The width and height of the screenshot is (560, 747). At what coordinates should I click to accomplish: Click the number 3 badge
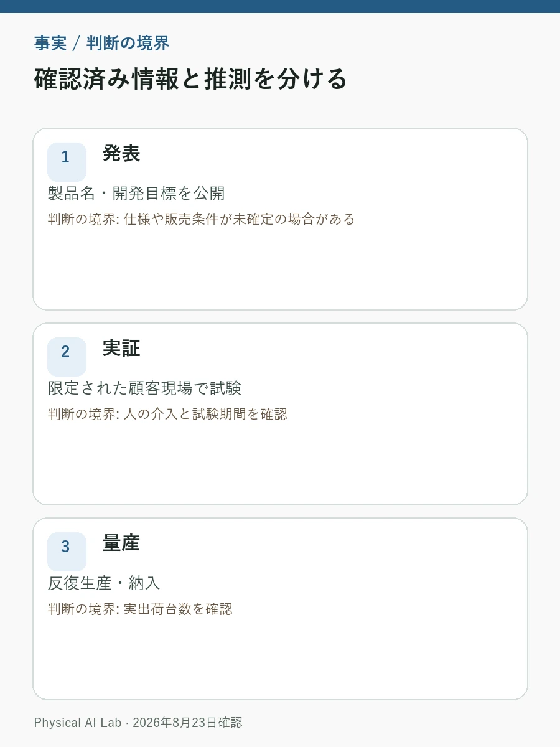(x=67, y=552)
